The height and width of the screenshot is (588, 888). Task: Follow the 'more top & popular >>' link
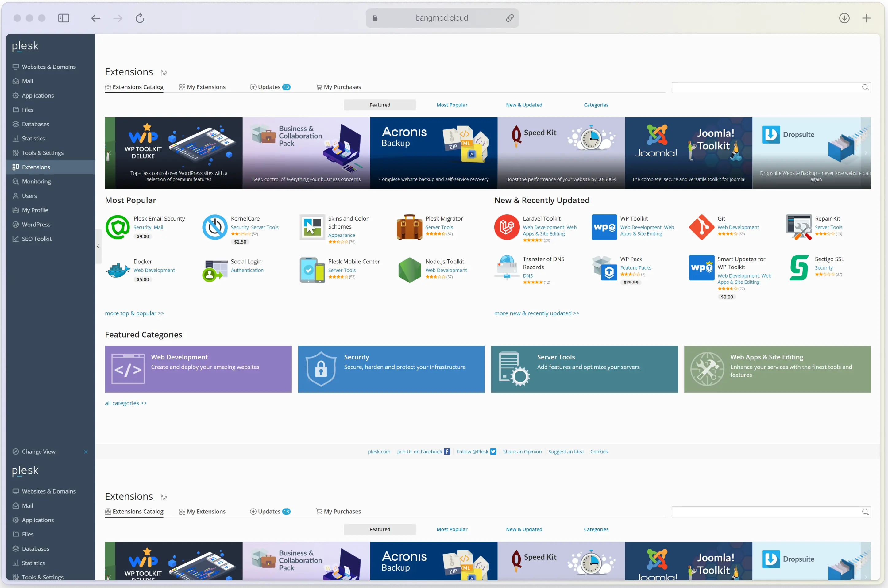point(135,313)
